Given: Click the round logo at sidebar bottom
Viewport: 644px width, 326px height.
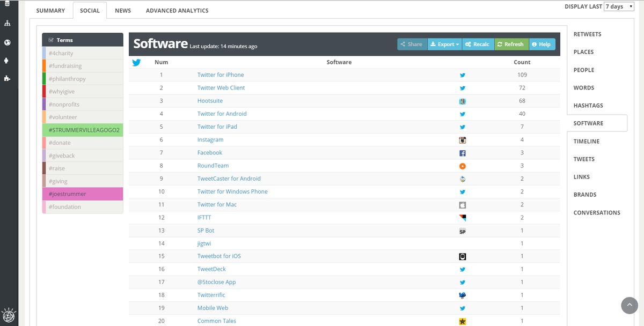Looking at the screenshot, I should [9, 315].
